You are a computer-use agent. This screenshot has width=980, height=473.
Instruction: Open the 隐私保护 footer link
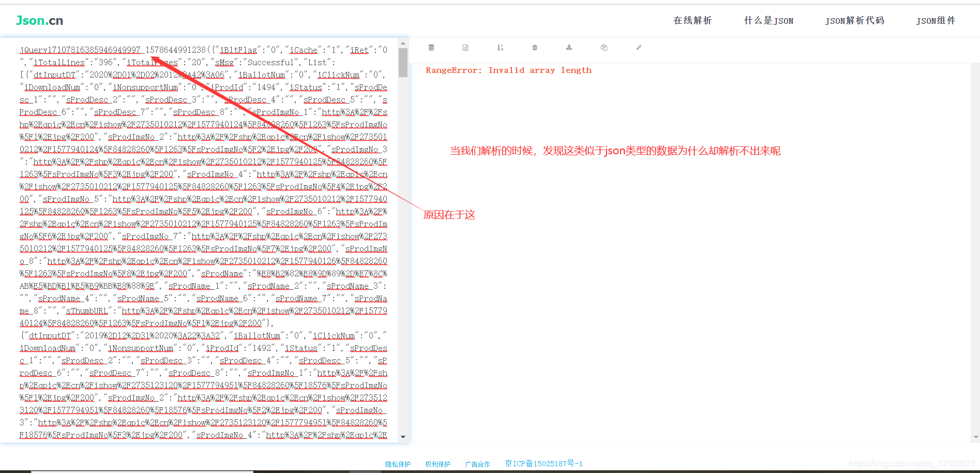(398, 464)
